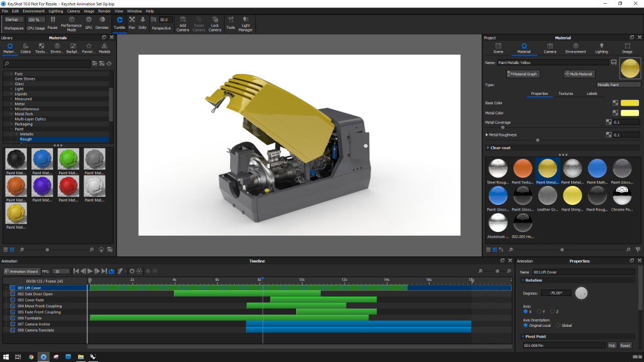Click the Pick pivot point button

pyautogui.click(x=611, y=346)
